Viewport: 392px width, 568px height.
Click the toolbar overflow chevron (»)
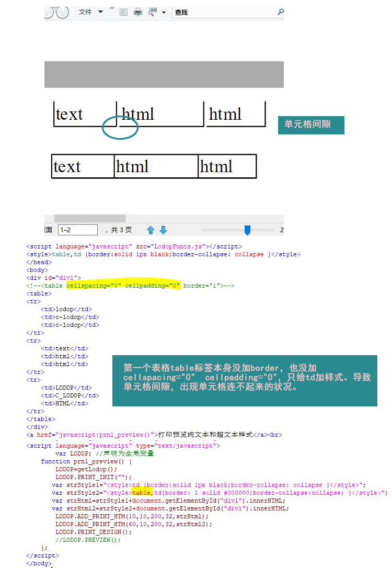click(111, 8)
